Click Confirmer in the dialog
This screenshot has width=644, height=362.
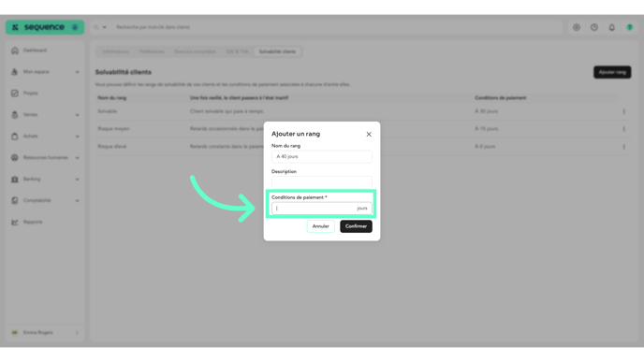pyautogui.click(x=356, y=226)
